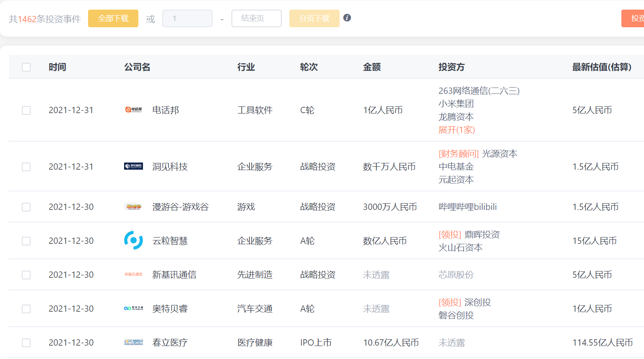Check the box for the 春立医疗 row
The width and height of the screenshot is (644, 359).
click(x=26, y=343)
